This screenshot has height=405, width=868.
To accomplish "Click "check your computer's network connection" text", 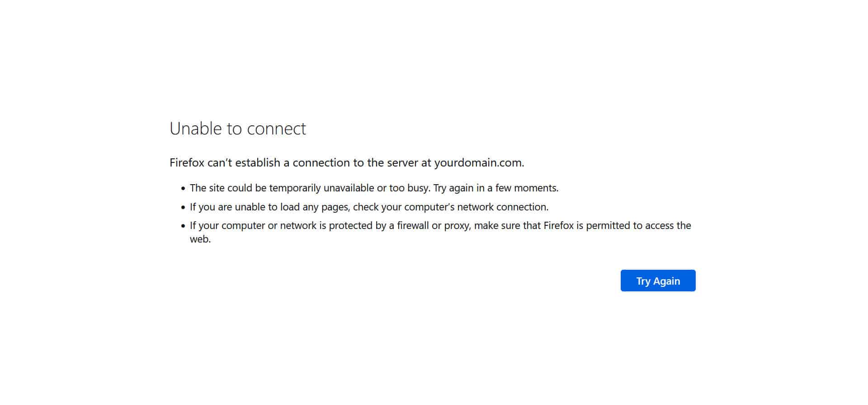I will coord(450,207).
